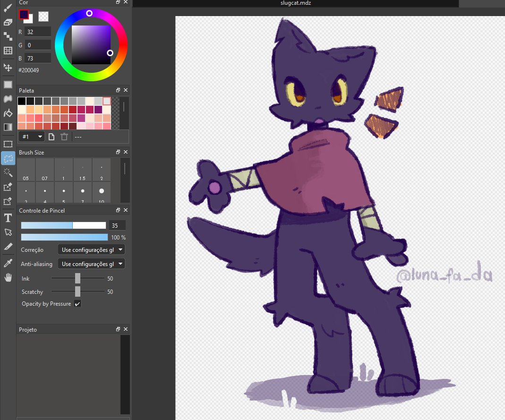505x420 pixels.
Task: Open the Anti-aliasing dropdown
Action: point(92,264)
